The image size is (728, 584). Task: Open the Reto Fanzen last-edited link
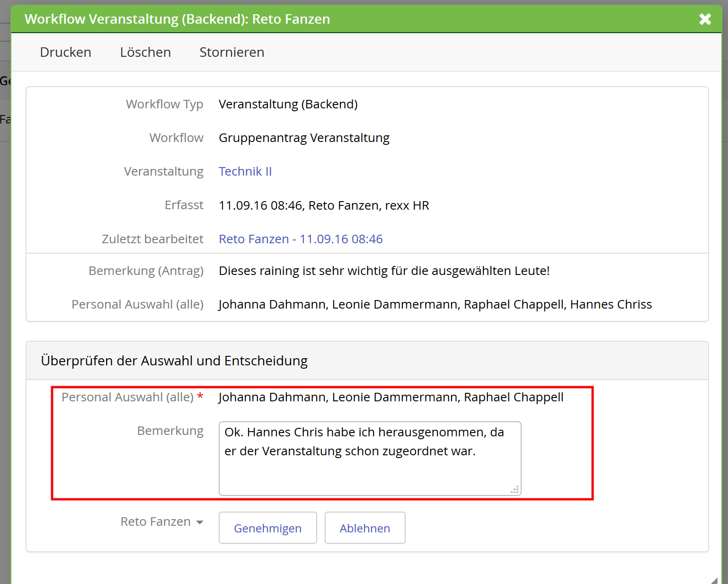[301, 239]
